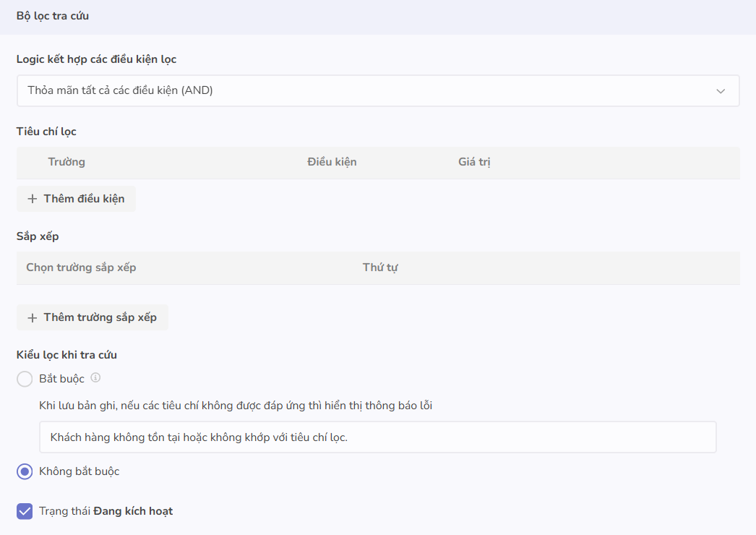Click the plus icon beside Thêm trường sắp xếp

pos(32,317)
